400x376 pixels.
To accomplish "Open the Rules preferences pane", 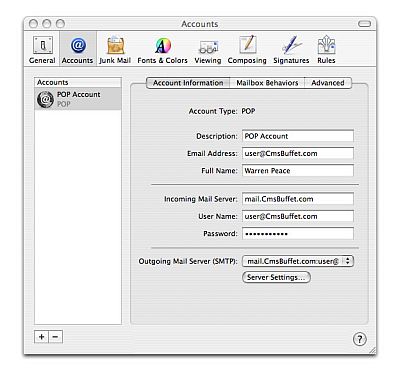I will 326,50.
